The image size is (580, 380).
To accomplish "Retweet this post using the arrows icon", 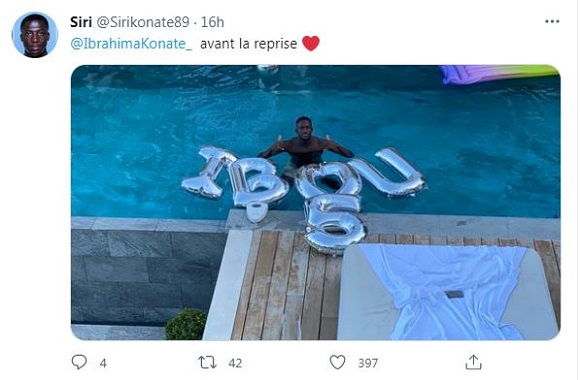I will 208,362.
